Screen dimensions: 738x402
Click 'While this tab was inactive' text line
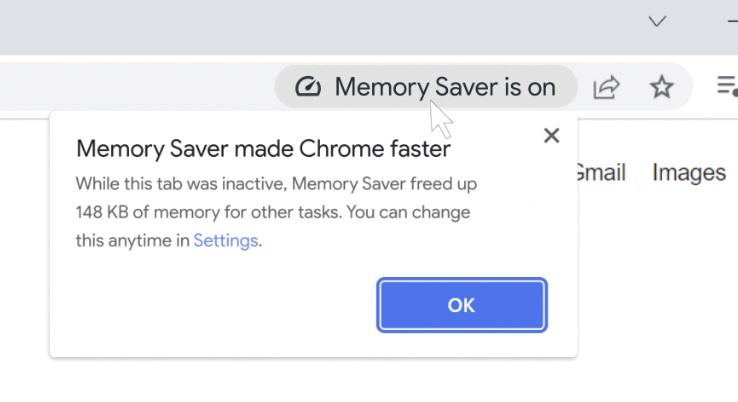182,184
